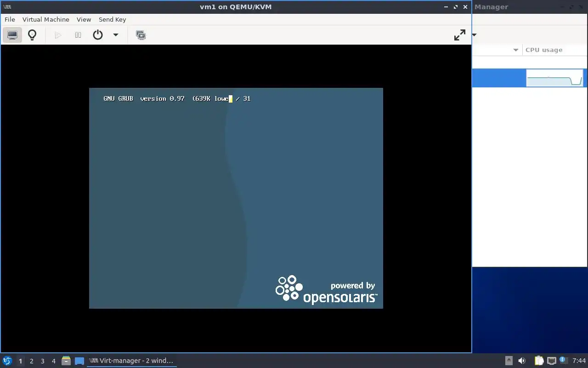
Task: Open the File menu
Action: point(10,19)
